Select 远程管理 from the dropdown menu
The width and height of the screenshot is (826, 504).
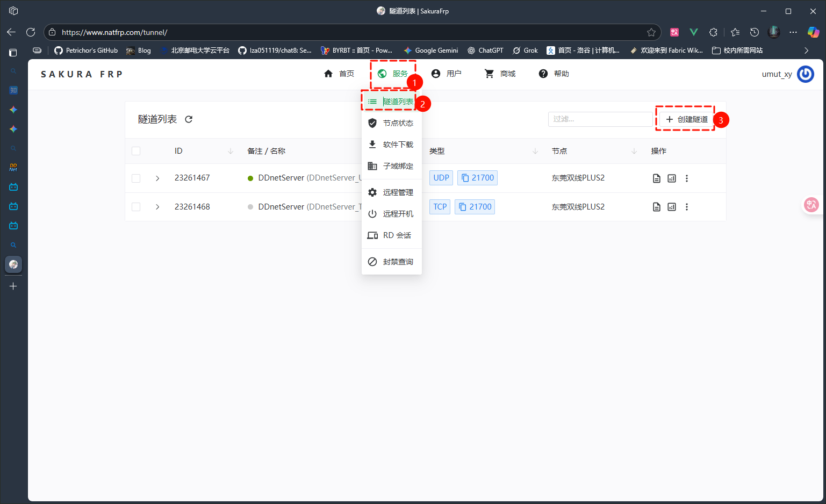[x=391, y=192]
